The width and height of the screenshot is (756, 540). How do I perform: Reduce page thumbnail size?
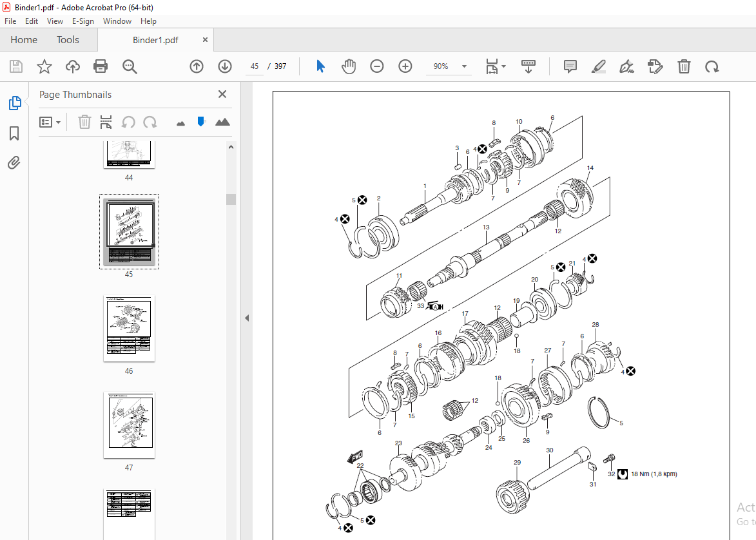click(181, 124)
